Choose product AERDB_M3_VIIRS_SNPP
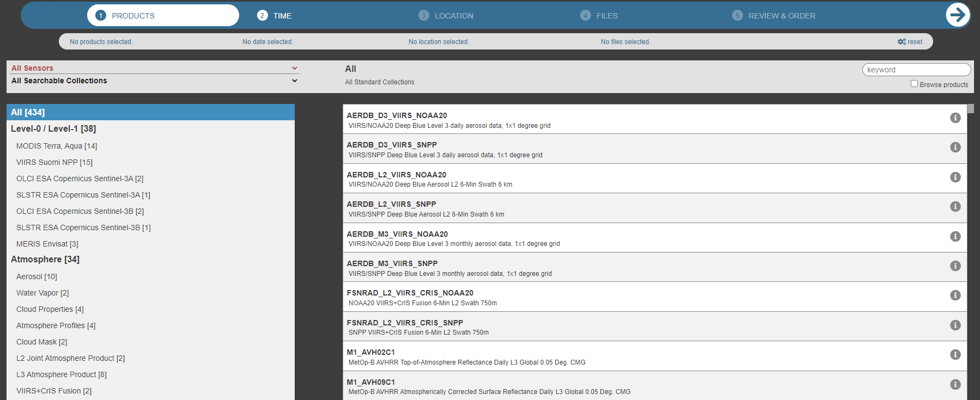Viewport: 980px width, 400px height. coord(655,267)
